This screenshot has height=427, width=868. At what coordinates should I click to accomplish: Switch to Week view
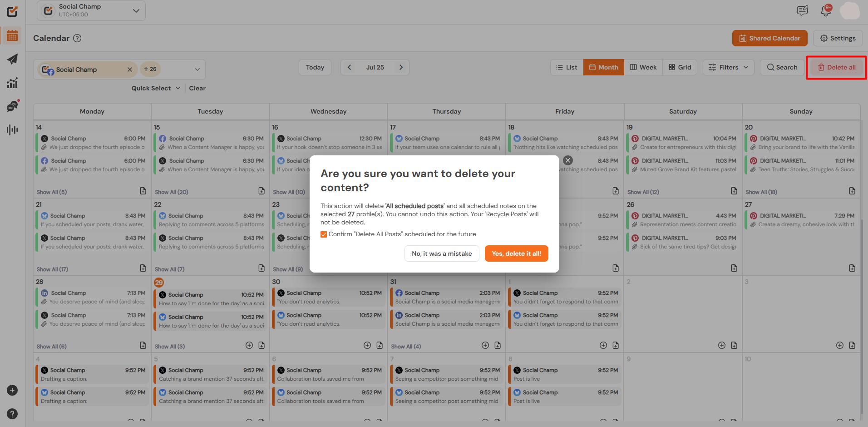click(643, 67)
